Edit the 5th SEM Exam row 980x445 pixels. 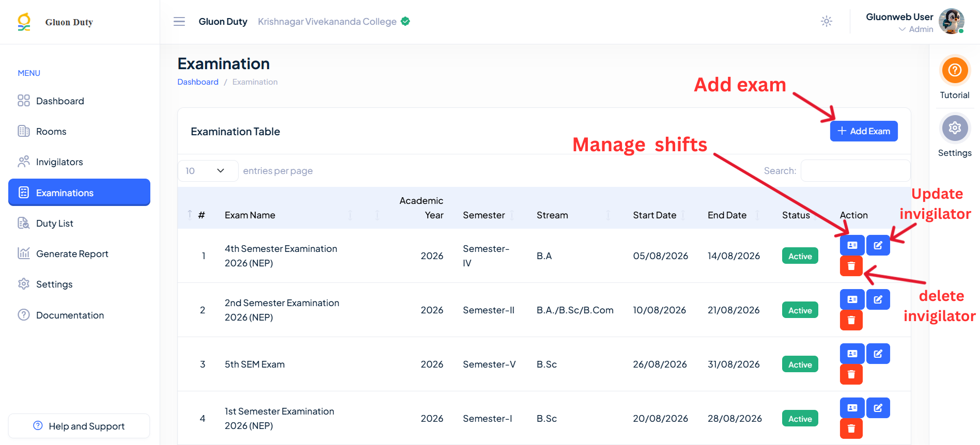(x=878, y=354)
